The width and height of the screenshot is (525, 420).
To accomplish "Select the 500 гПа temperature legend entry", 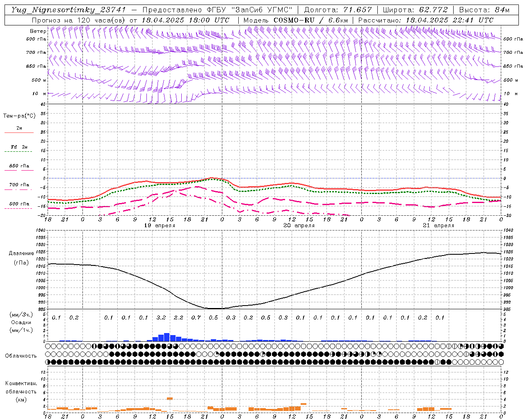I will click(x=19, y=204).
